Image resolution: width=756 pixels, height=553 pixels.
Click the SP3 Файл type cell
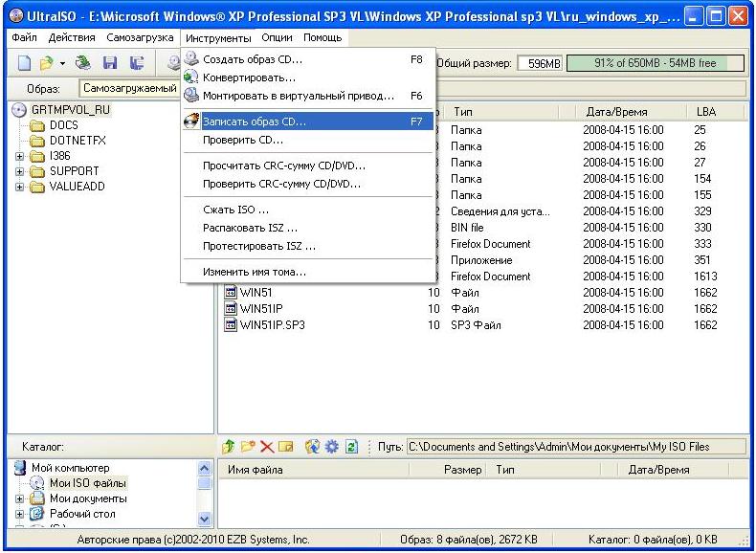[x=476, y=325]
